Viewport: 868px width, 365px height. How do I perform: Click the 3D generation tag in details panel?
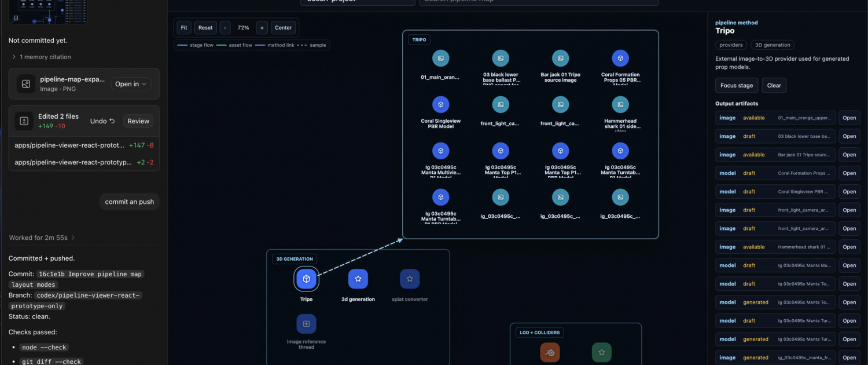click(x=773, y=45)
